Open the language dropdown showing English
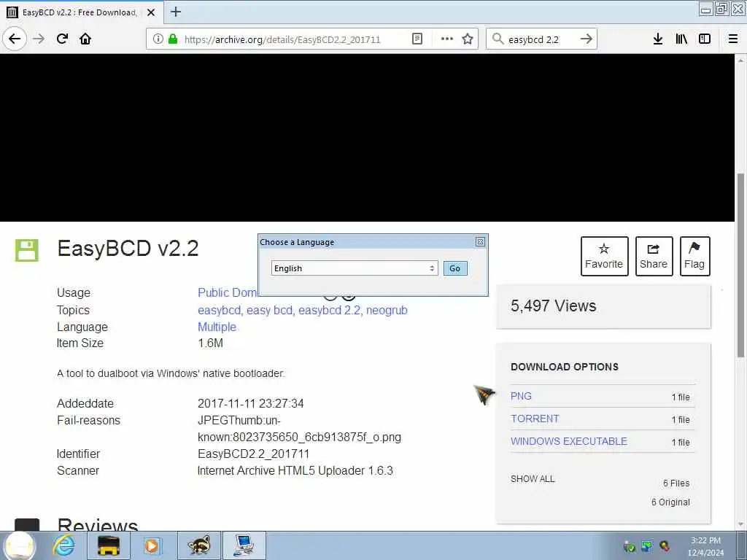 355,268
